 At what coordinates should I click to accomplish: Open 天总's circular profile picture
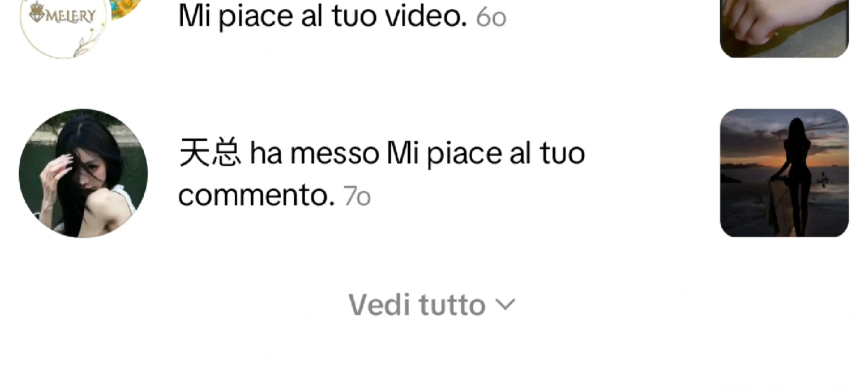point(83,173)
